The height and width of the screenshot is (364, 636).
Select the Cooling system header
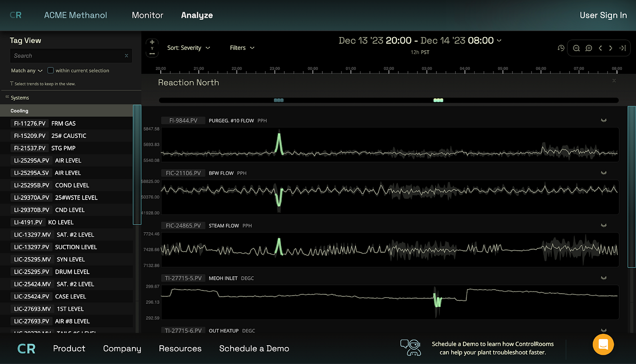tap(66, 111)
